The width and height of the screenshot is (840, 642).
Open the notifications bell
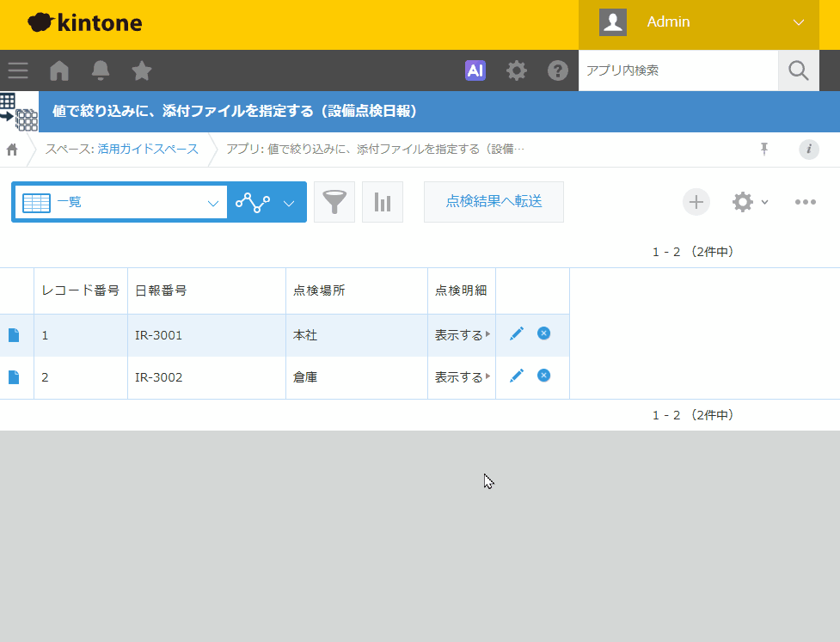point(101,70)
